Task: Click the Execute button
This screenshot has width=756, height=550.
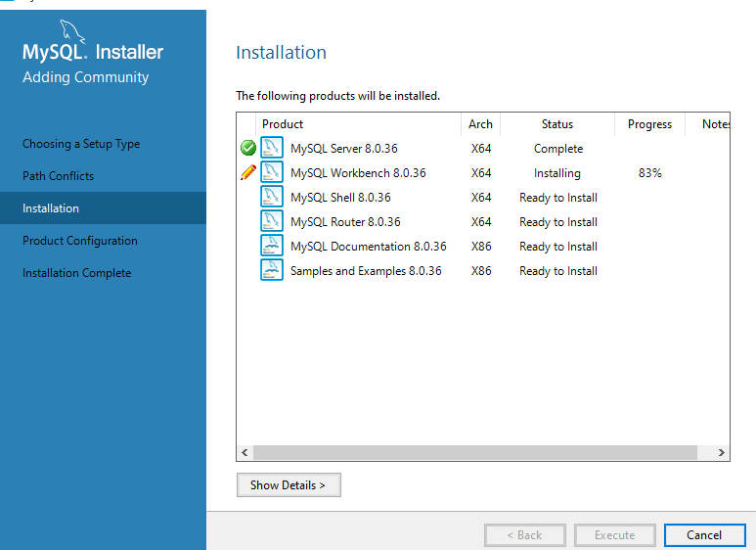Action: [x=615, y=535]
